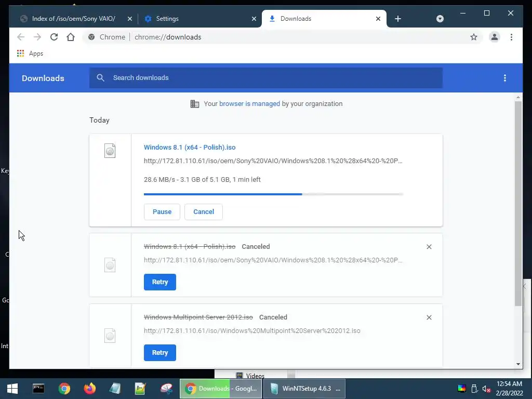Open the green notepad taskbar icon

[x=140, y=389]
